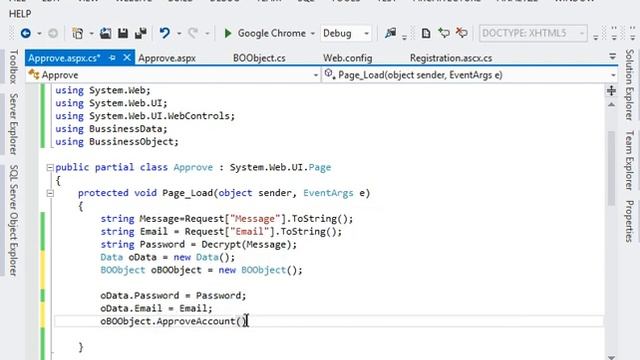Click the New Project toolbar icon

coord(78,33)
